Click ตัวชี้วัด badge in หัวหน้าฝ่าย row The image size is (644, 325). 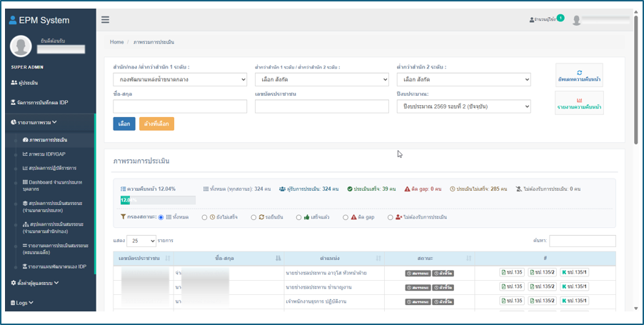443,274
